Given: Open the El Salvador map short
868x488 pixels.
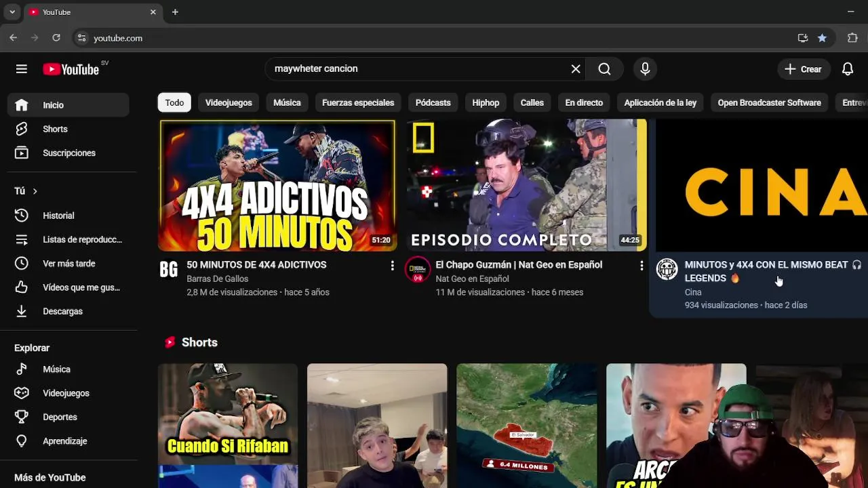Looking at the screenshot, I should 527,426.
